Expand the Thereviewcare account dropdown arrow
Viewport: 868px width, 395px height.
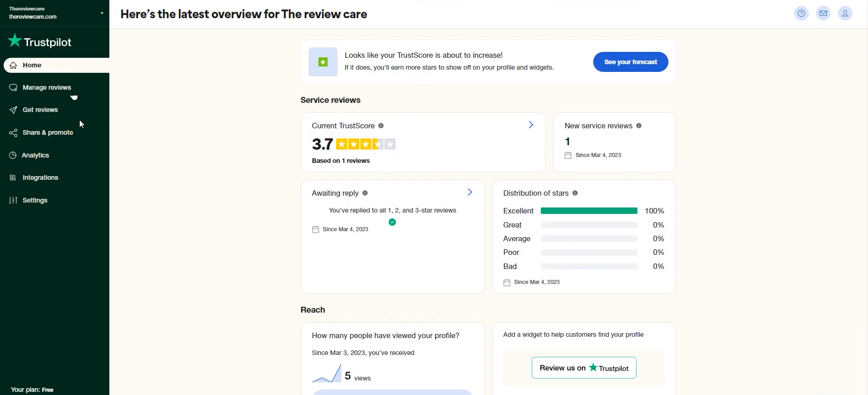(102, 13)
